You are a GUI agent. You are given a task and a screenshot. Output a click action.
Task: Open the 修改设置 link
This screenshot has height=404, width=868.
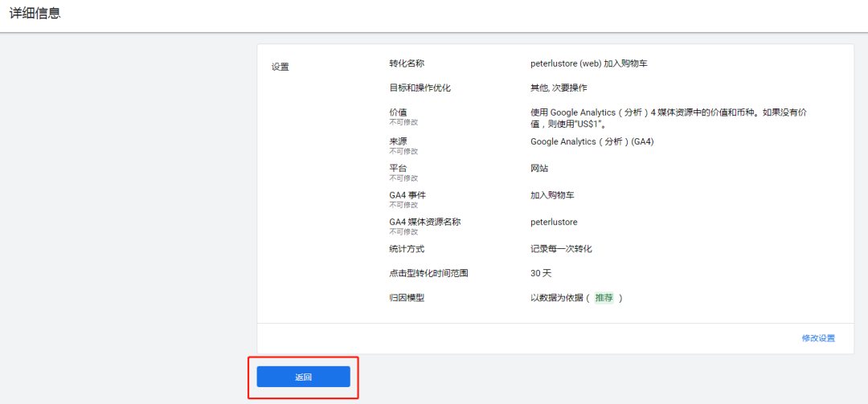818,338
